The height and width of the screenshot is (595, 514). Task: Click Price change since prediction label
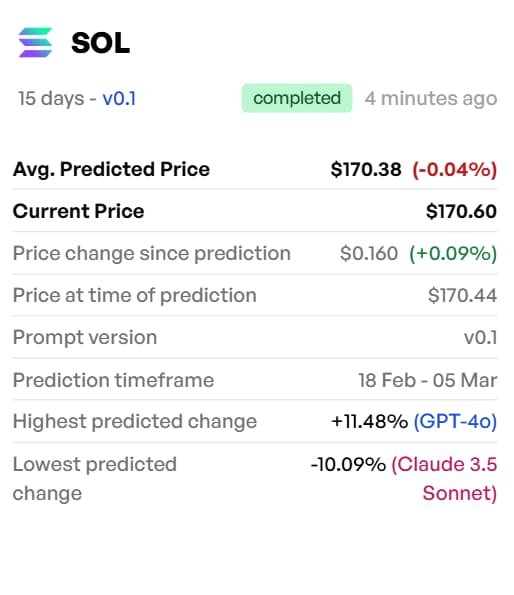click(152, 253)
